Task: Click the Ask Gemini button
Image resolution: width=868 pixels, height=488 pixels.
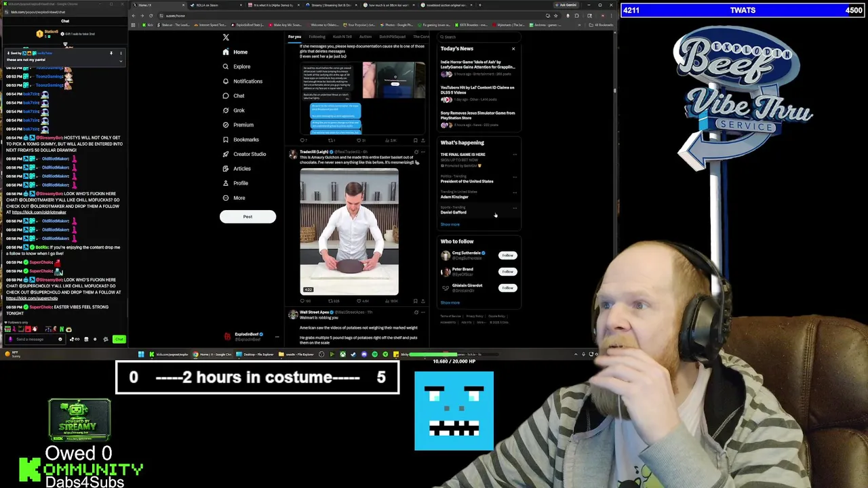Action: coord(566,5)
